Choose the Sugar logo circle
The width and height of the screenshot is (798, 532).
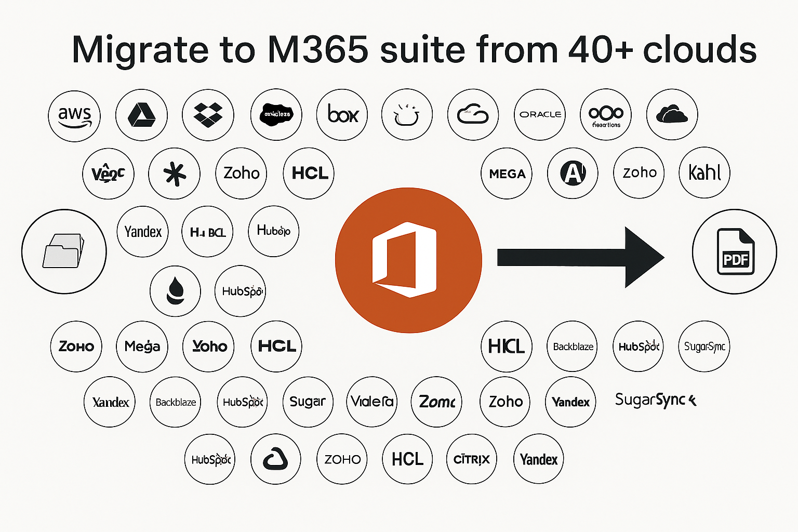(x=308, y=402)
